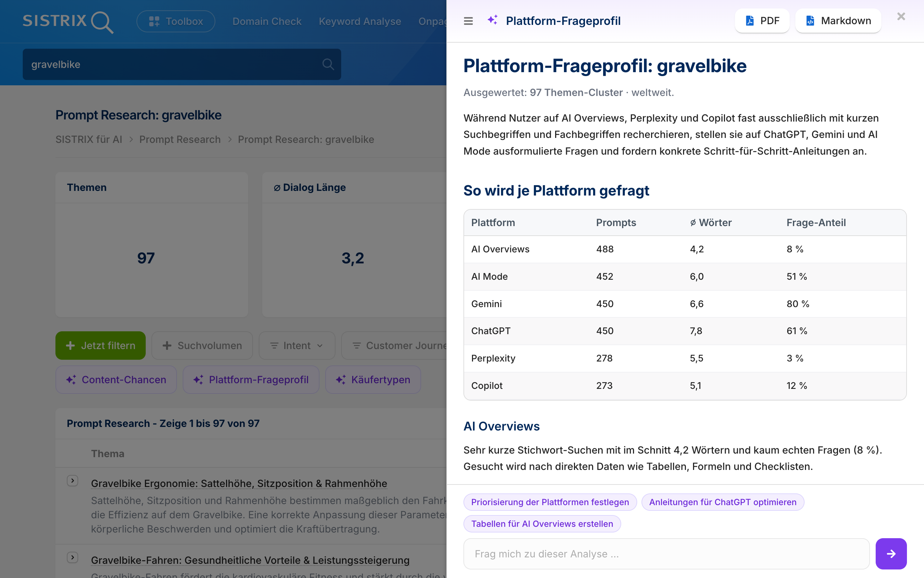924x578 pixels.
Task: Click the Plattform column header
Action: [493, 223]
